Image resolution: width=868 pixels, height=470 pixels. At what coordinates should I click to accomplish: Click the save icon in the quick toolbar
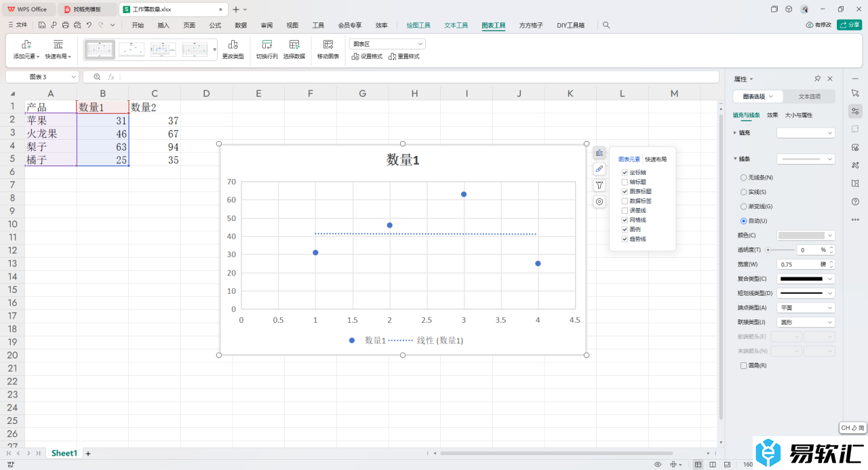42,25
